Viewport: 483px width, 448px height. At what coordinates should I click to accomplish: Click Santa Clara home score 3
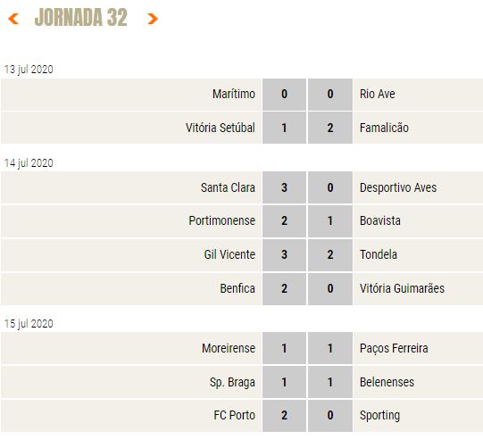click(284, 187)
